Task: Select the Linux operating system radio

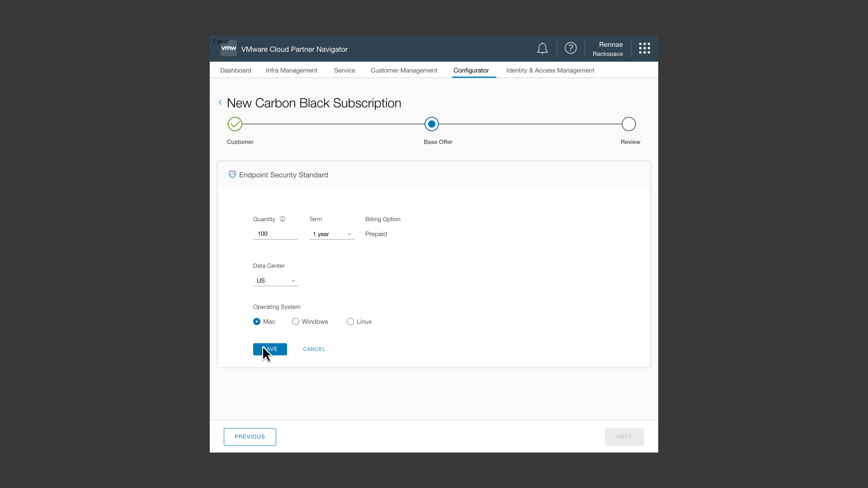Action: tap(350, 322)
